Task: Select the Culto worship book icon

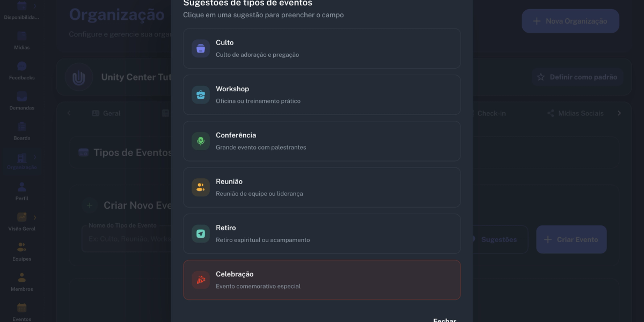Action: coord(200,48)
